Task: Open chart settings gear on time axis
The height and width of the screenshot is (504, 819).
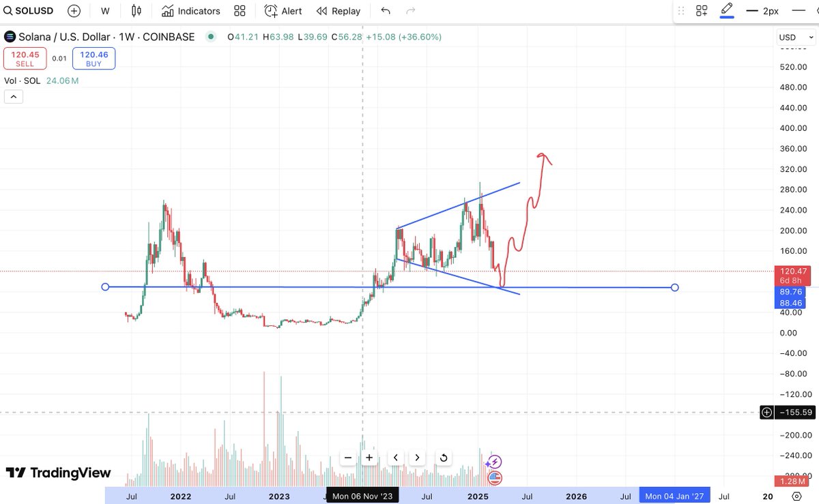Action: point(797,496)
